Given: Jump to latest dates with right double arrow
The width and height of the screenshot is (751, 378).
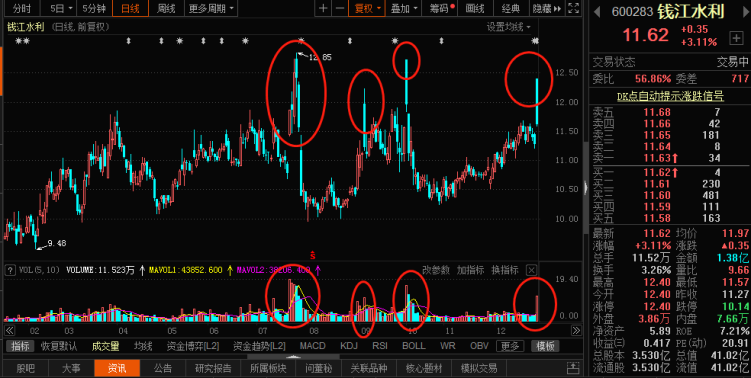Looking at the screenshot, I should (x=576, y=331).
